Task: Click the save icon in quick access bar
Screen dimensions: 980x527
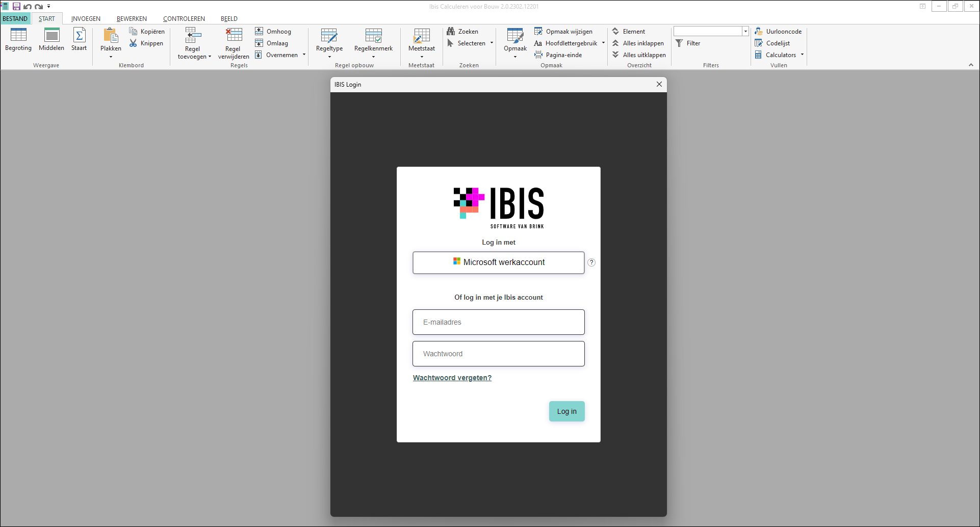Action: click(17, 7)
